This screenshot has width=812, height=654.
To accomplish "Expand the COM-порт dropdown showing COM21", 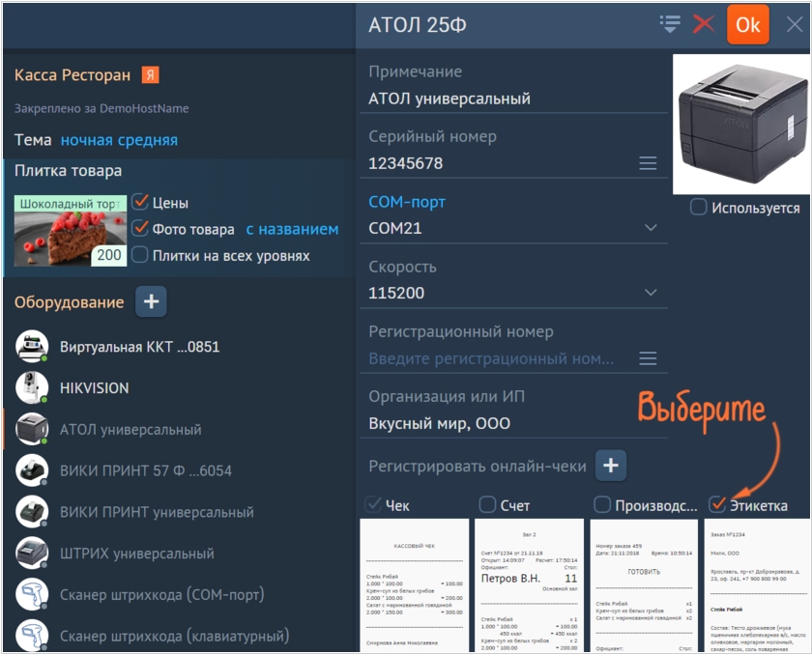I will point(650,229).
